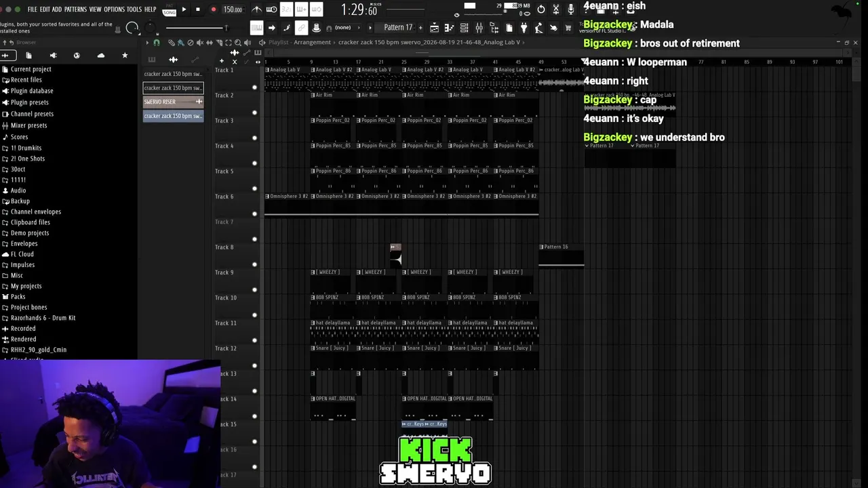Toggle the metronome icon

[257, 9]
